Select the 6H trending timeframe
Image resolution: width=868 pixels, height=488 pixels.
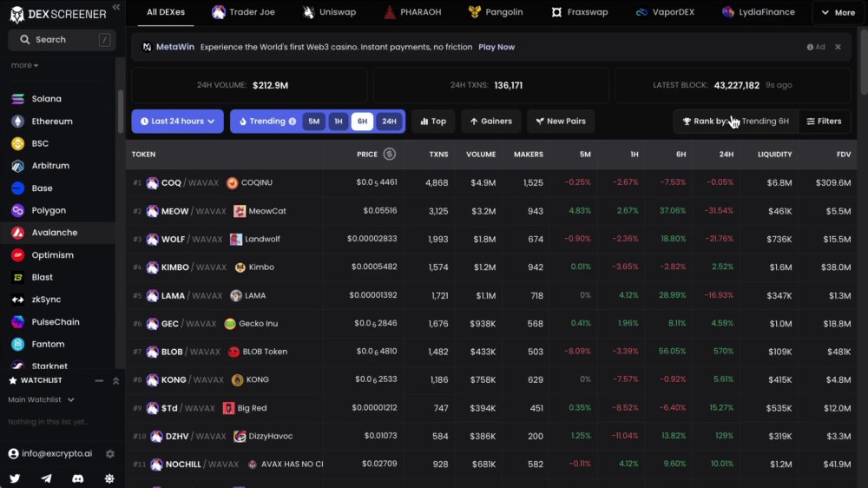pos(362,122)
